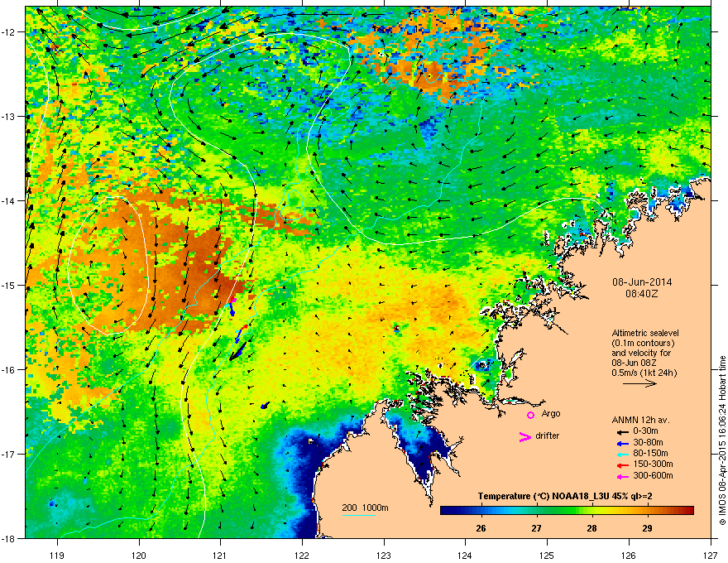
Task: Click the '80-150m' depth label
Action: coord(650,454)
